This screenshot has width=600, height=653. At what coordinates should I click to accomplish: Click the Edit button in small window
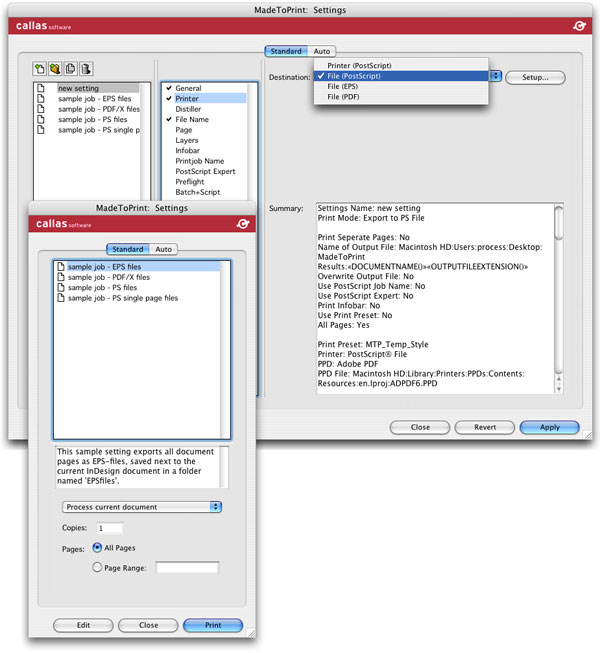(83, 625)
